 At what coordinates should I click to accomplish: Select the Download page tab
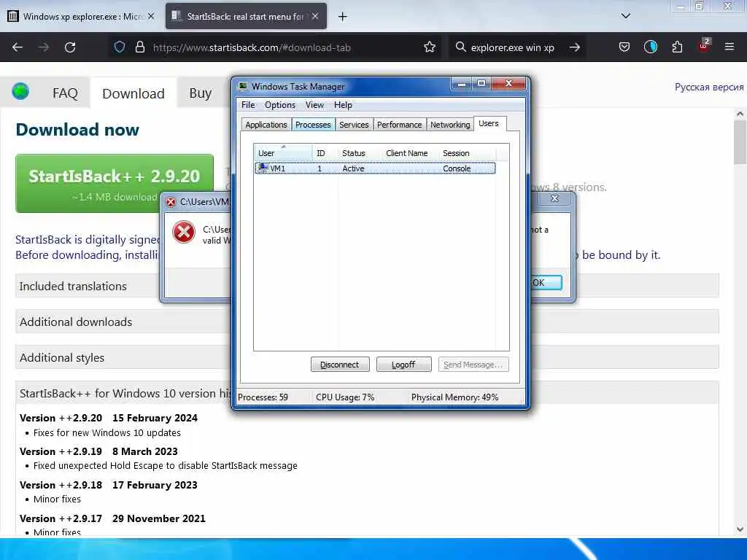pyautogui.click(x=133, y=93)
